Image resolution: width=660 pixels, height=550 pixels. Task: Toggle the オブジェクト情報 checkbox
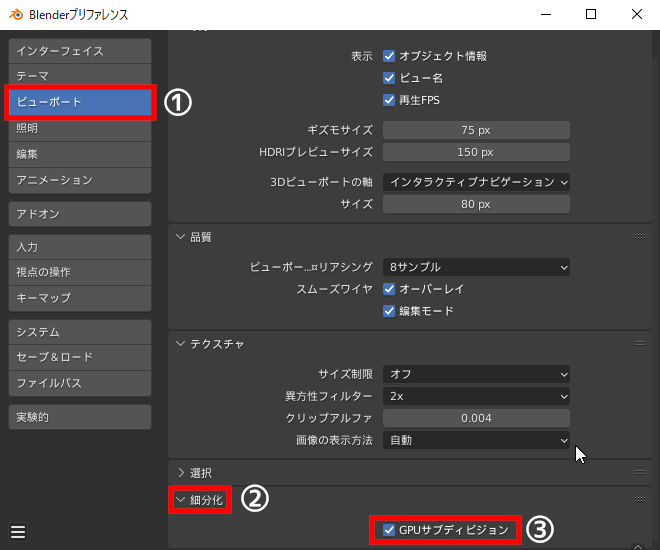pyautogui.click(x=389, y=56)
